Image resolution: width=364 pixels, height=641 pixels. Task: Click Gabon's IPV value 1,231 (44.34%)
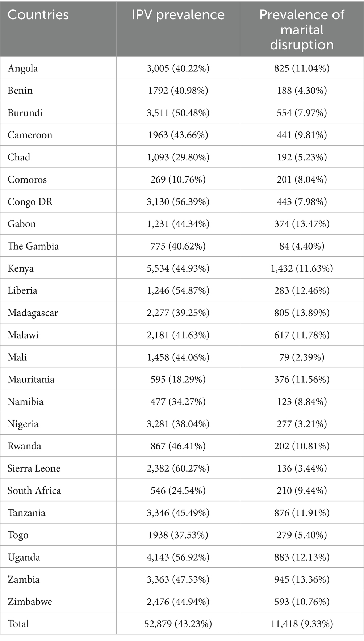(178, 224)
